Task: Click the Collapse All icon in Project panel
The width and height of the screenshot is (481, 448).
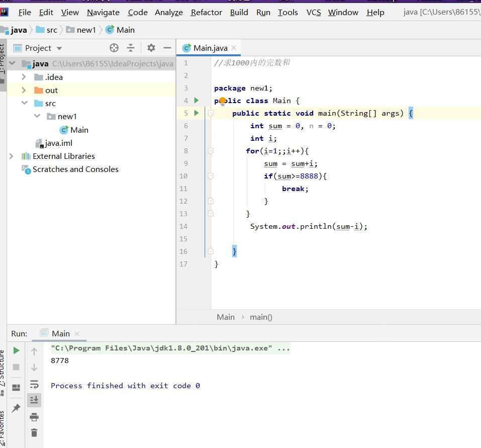Action: pos(131,48)
